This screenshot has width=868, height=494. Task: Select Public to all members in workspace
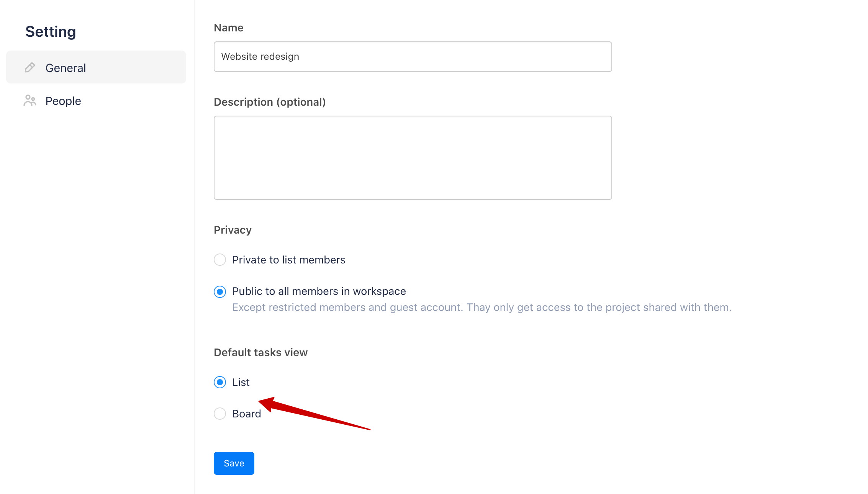pyautogui.click(x=220, y=291)
